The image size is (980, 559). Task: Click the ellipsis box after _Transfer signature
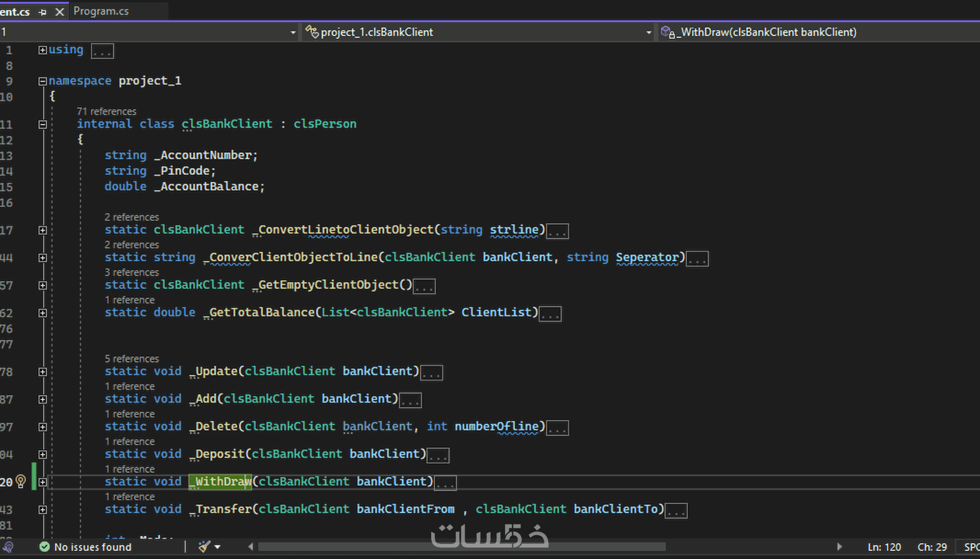click(676, 511)
